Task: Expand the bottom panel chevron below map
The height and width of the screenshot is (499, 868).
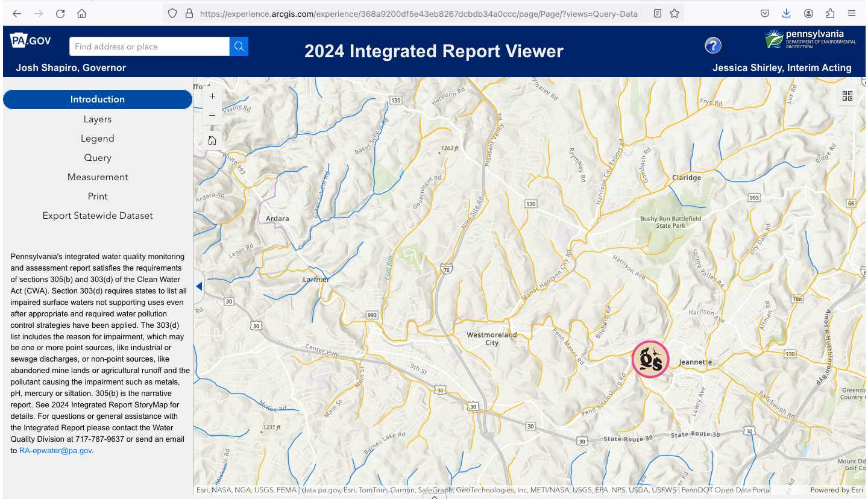Action: 434,497
